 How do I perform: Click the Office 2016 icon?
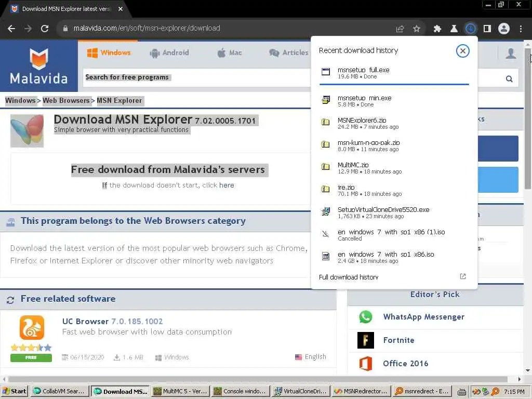tap(365, 363)
